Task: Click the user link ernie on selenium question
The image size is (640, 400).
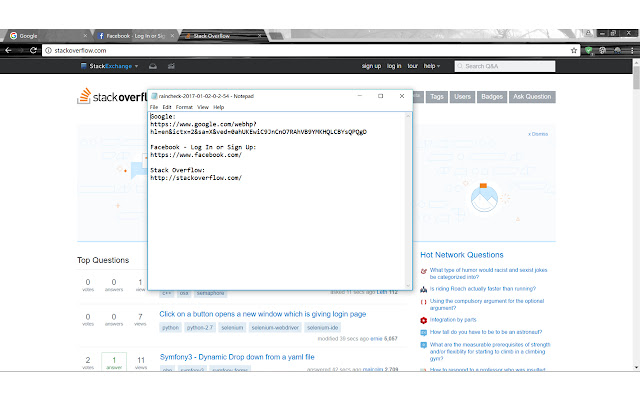Action: pyautogui.click(x=376, y=339)
